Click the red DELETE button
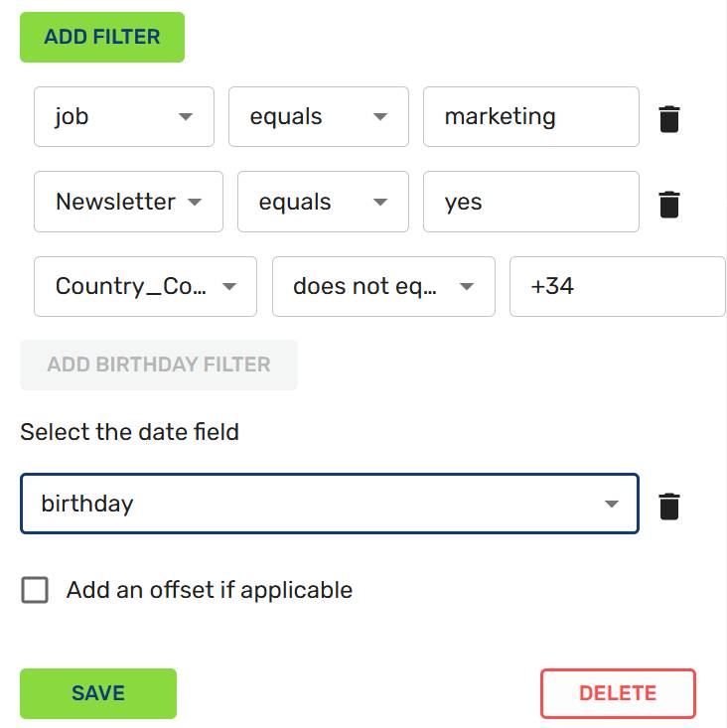 [618, 693]
